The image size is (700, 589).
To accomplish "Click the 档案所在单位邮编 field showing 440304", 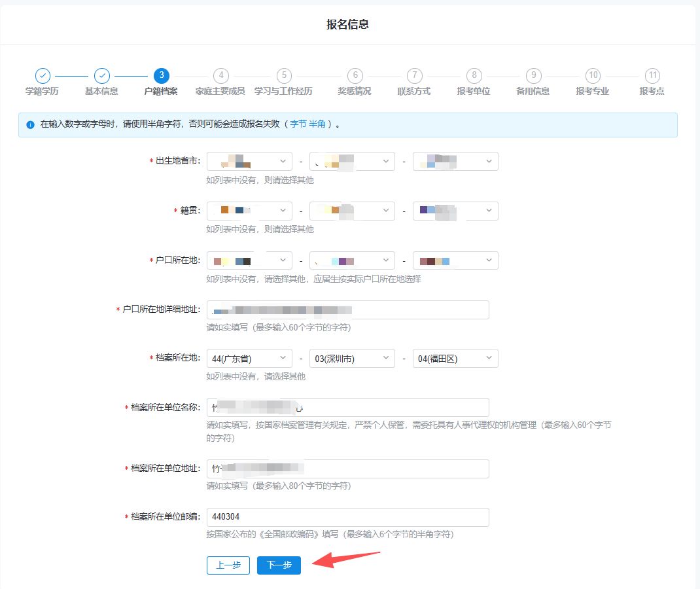I will click(x=348, y=517).
